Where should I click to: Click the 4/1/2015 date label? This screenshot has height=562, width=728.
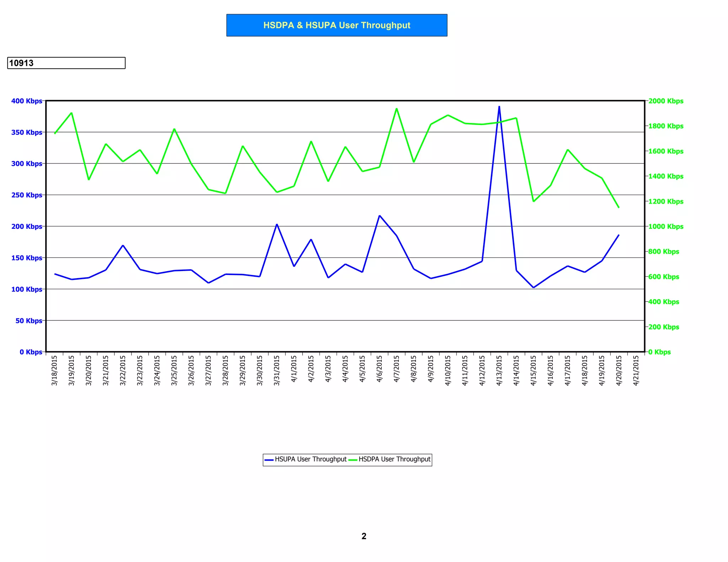coord(294,369)
